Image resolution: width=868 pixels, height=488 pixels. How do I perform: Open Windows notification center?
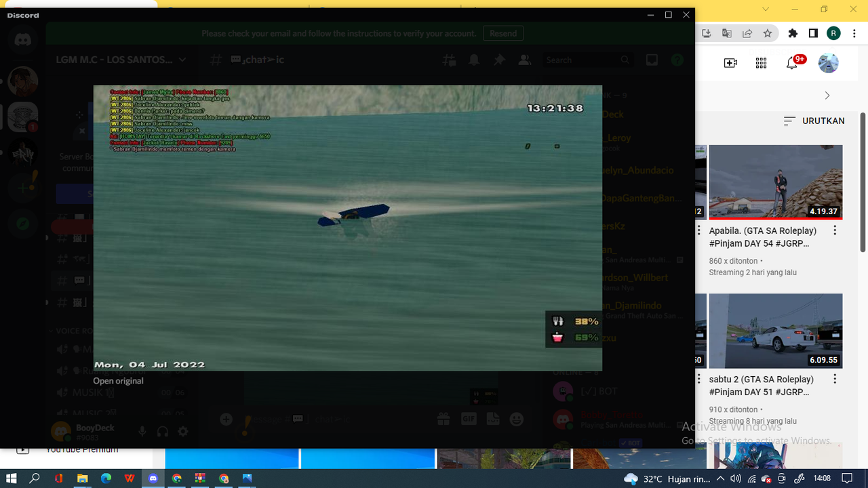point(848,479)
